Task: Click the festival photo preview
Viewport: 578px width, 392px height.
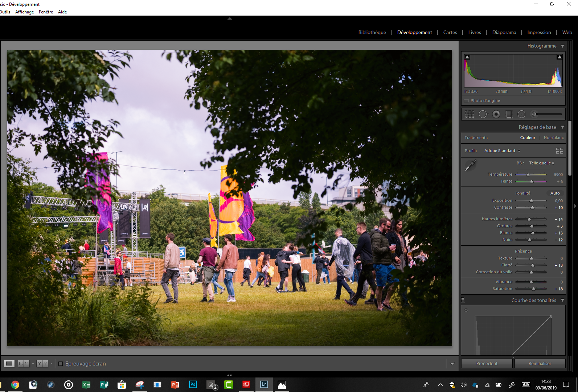Action: coord(230,198)
